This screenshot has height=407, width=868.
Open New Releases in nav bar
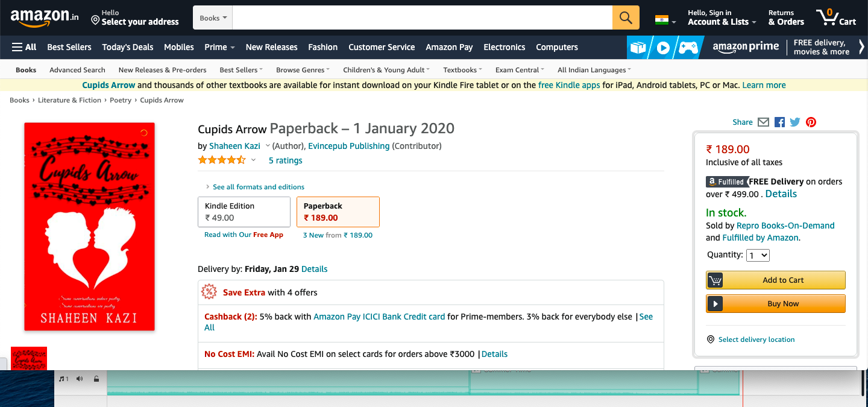click(271, 47)
